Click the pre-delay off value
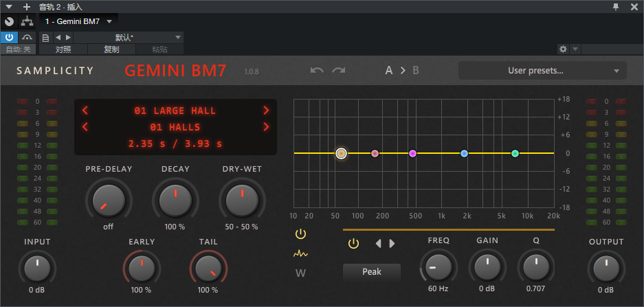The width and height of the screenshot is (644, 307). click(x=109, y=227)
